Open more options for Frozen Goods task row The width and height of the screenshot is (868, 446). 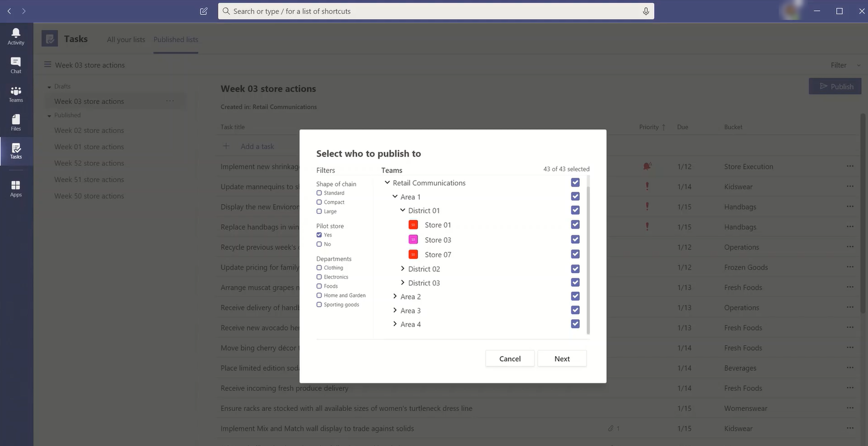coord(850,267)
